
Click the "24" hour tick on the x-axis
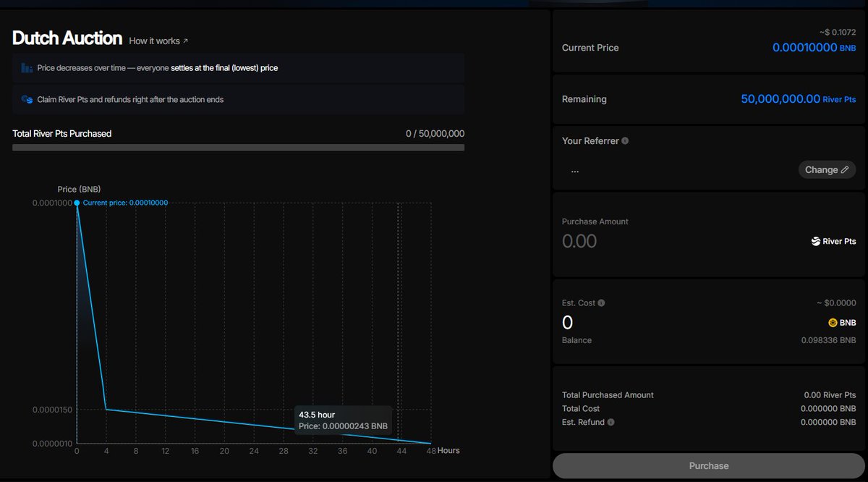[x=254, y=451]
